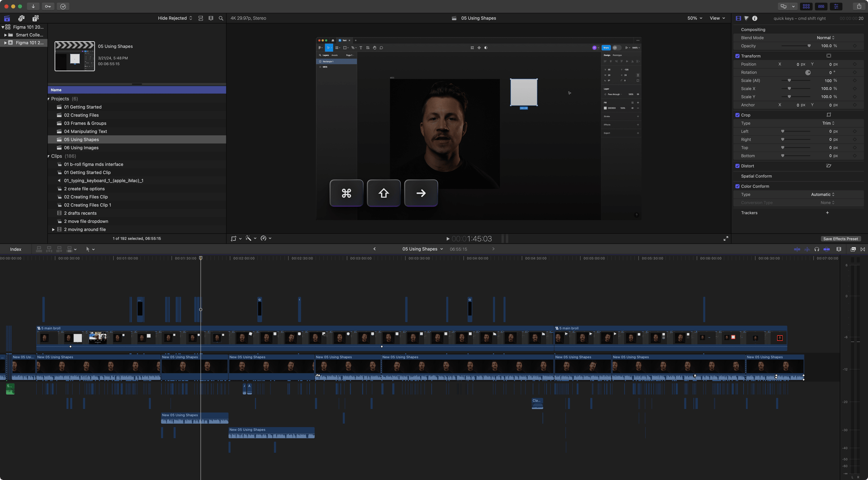
Task: Click the browser search magnifier icon
Action: pos(221,18)
